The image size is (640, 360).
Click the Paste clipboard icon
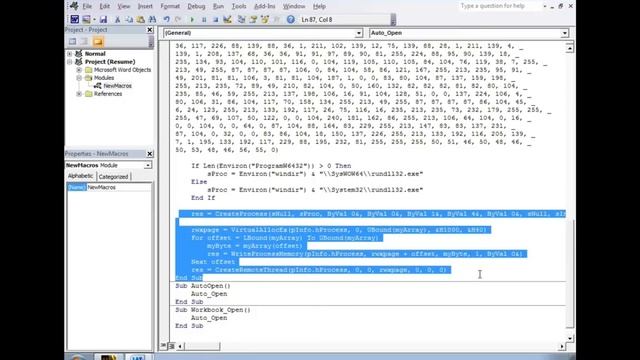pos(141,19)
